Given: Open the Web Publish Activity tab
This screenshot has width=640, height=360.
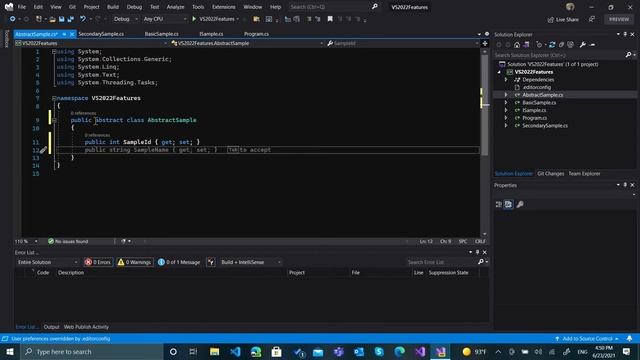Looking at the screenshot, I should (86, 327).
